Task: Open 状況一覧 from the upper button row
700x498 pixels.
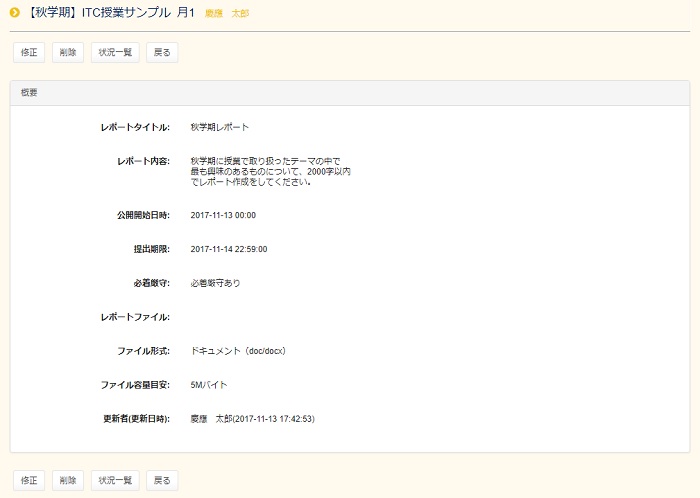Action: (x=115, y=52)
